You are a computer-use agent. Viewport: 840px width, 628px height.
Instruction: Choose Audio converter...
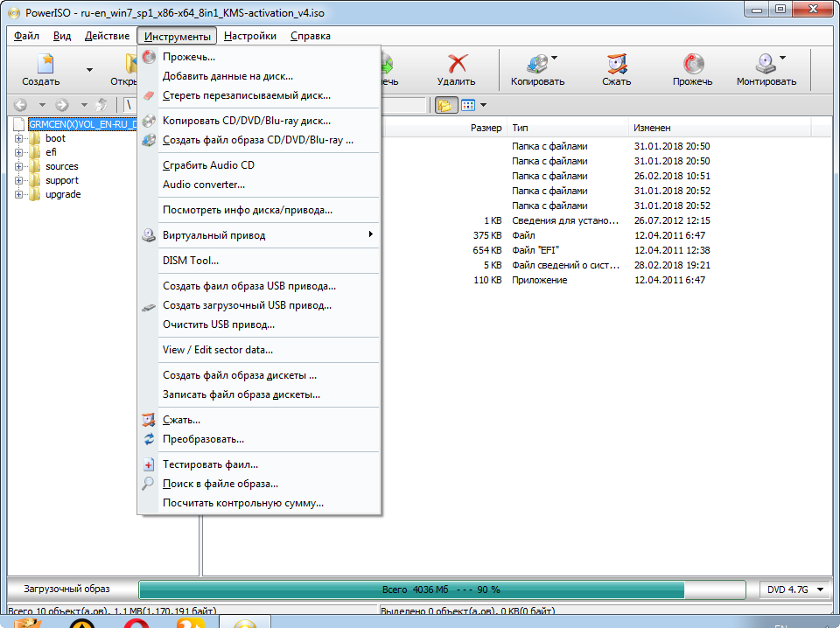(x=259, y=185)
